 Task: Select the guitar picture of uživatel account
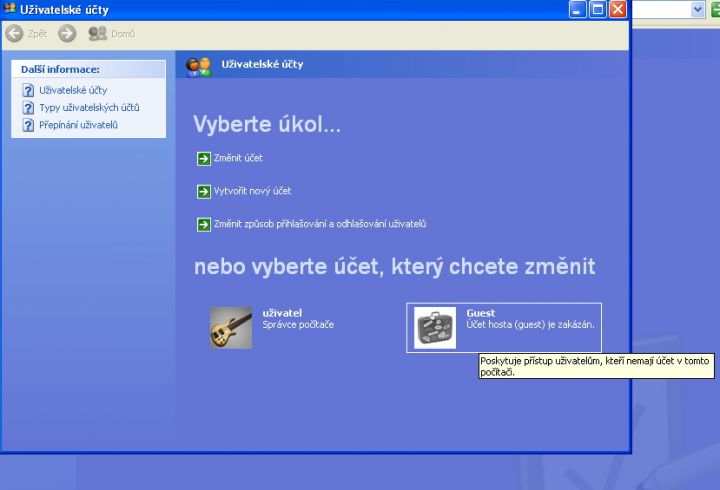(231, 327)
